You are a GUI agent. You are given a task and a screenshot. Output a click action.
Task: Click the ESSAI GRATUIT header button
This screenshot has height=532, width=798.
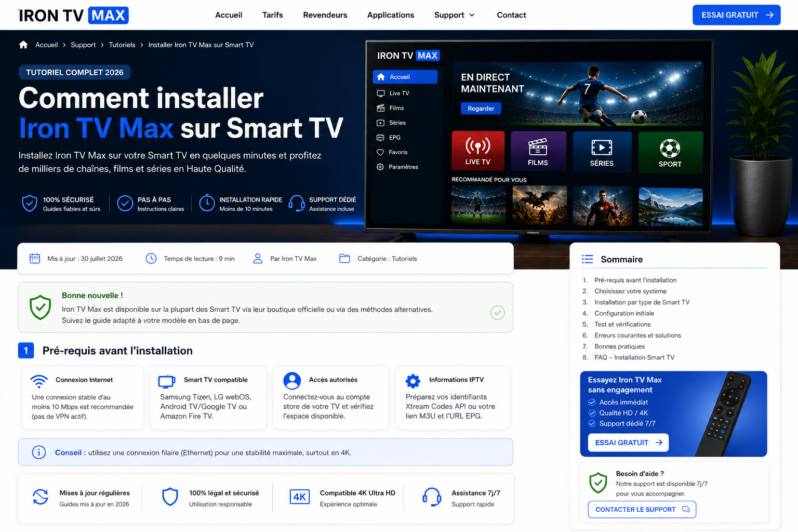coord(737,15)
